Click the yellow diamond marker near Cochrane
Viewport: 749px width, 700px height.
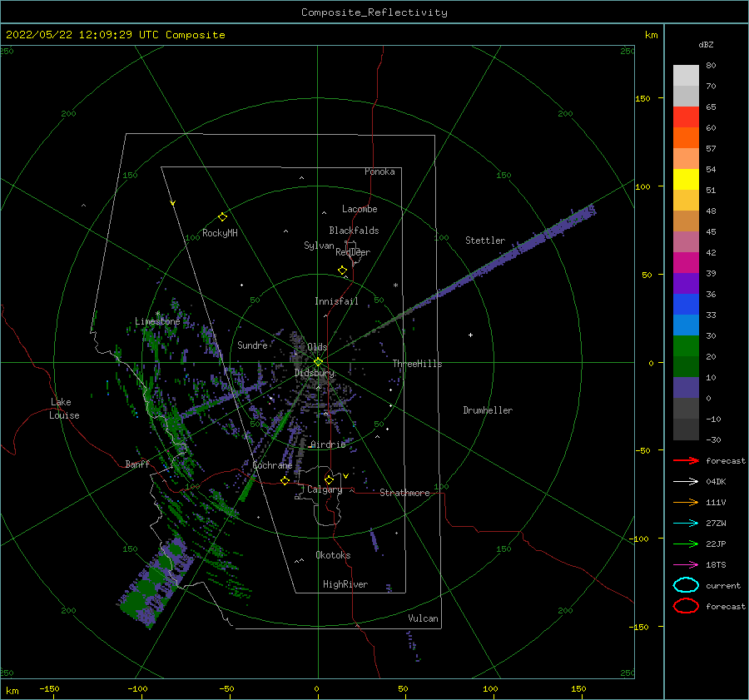[285, 481]
